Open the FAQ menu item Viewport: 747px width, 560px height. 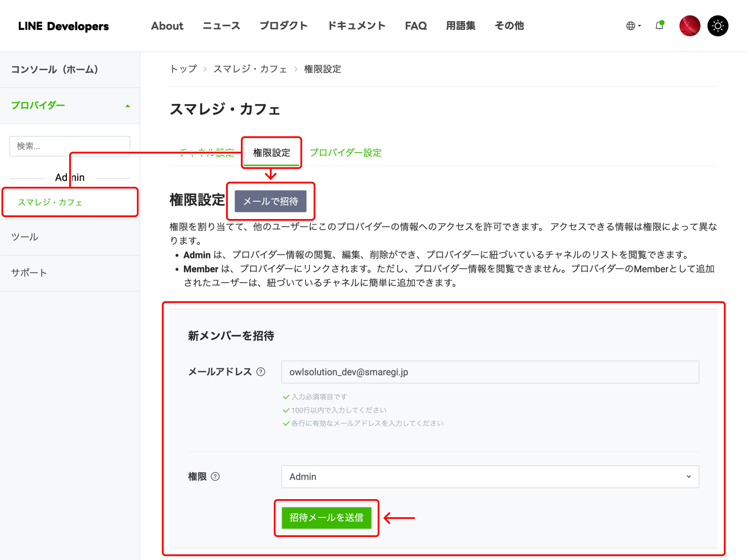tap(416, 26)
